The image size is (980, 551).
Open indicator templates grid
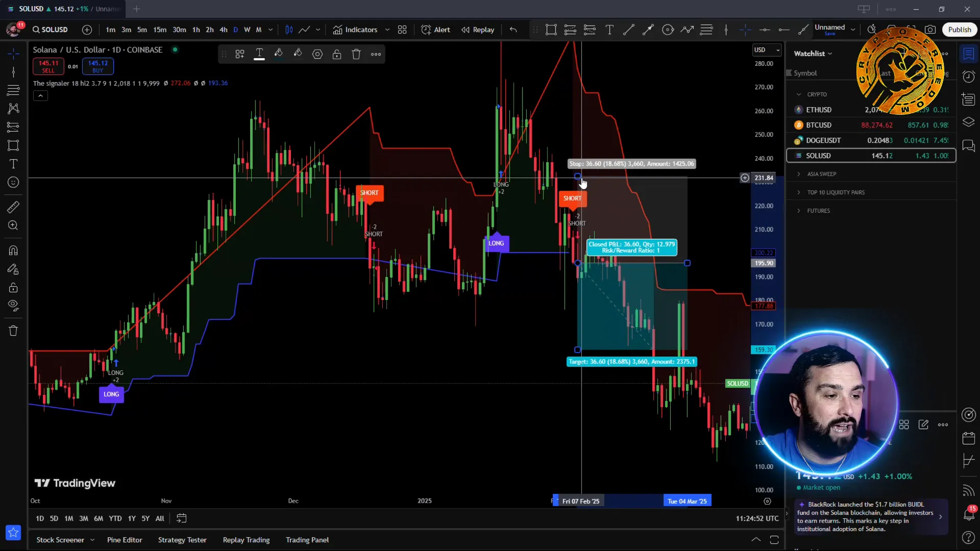click(402, 30)
